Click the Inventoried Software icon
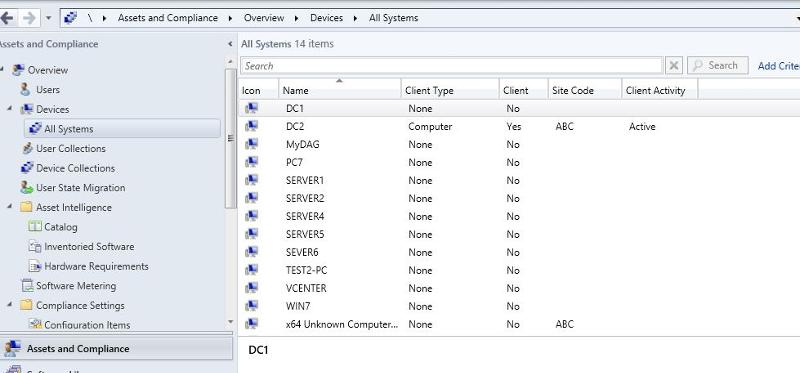Viewport: 800px width, 373px height. [35, 246]
